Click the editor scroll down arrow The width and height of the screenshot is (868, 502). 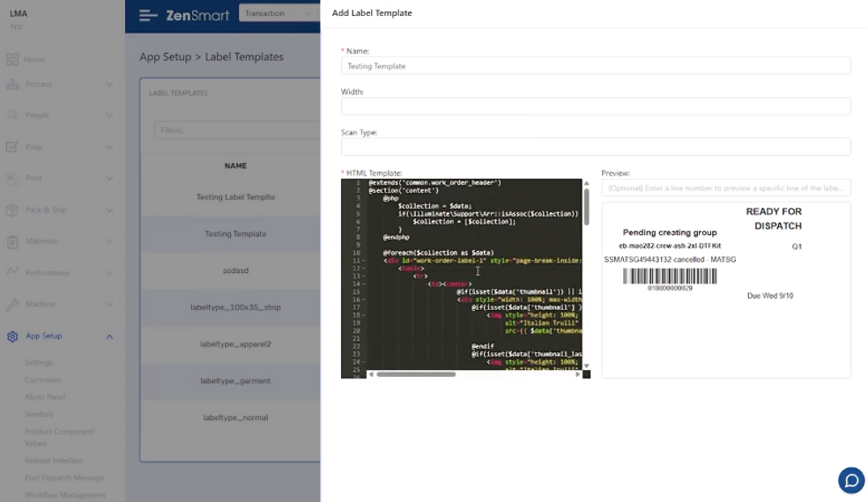coord(586,365)
